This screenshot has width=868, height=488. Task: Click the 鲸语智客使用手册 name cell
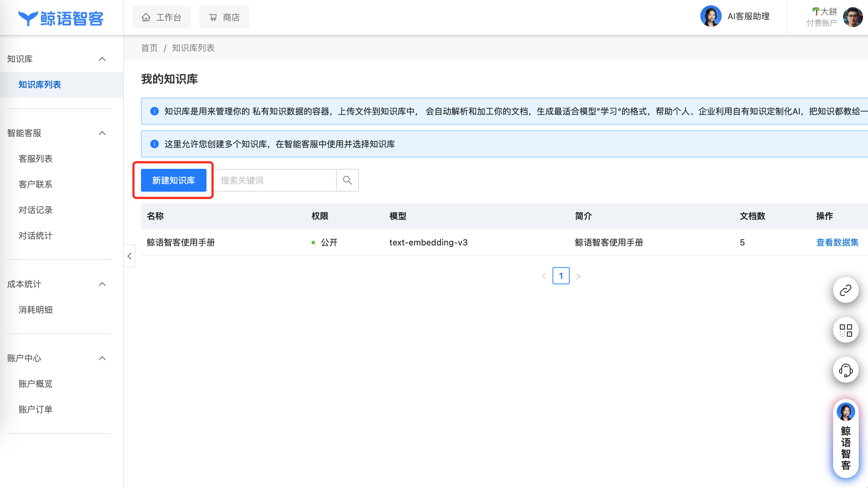181,242
